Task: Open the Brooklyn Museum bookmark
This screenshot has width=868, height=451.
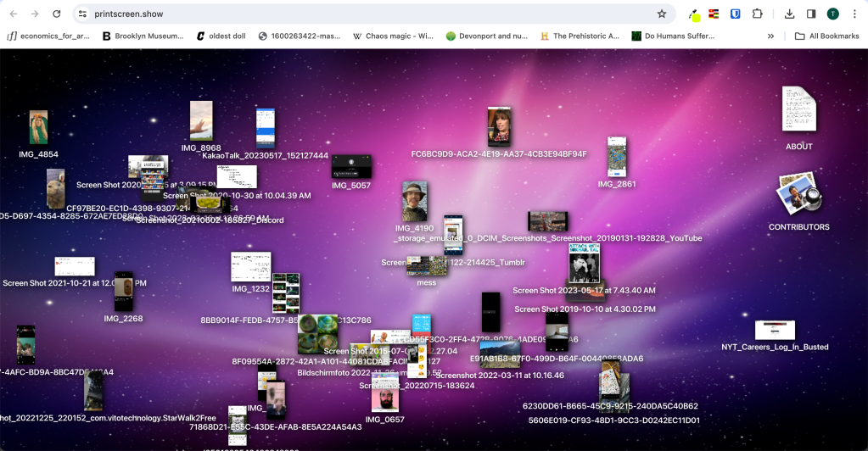Action: tap(143, 36)
